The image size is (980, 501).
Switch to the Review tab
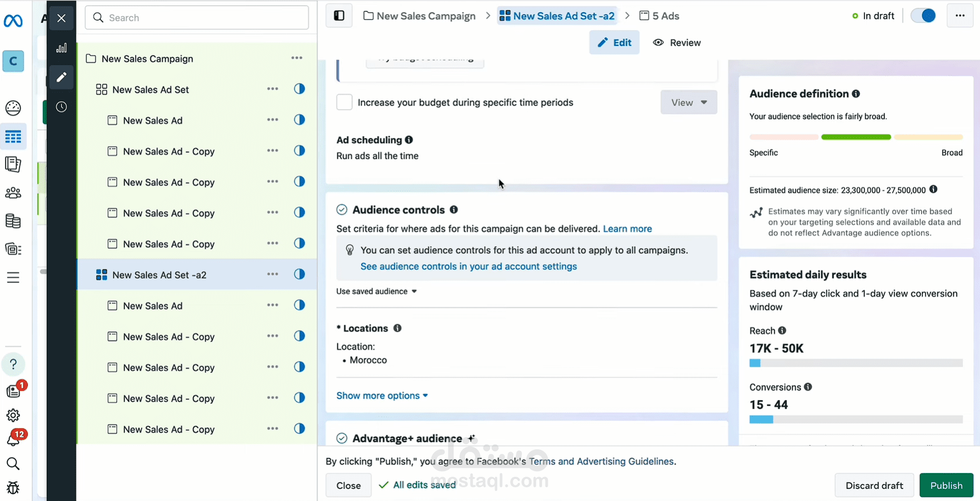[x=677, y=42]
